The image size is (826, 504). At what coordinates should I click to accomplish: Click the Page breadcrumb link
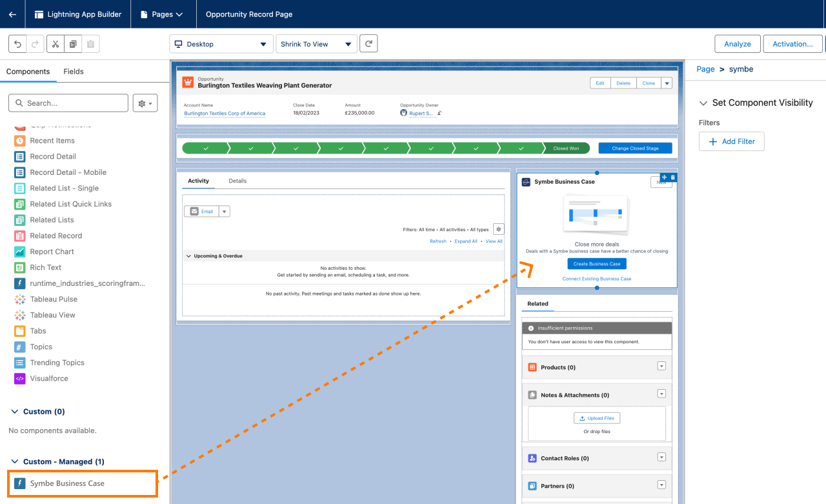pyautogui.click(x=705, y=69)
